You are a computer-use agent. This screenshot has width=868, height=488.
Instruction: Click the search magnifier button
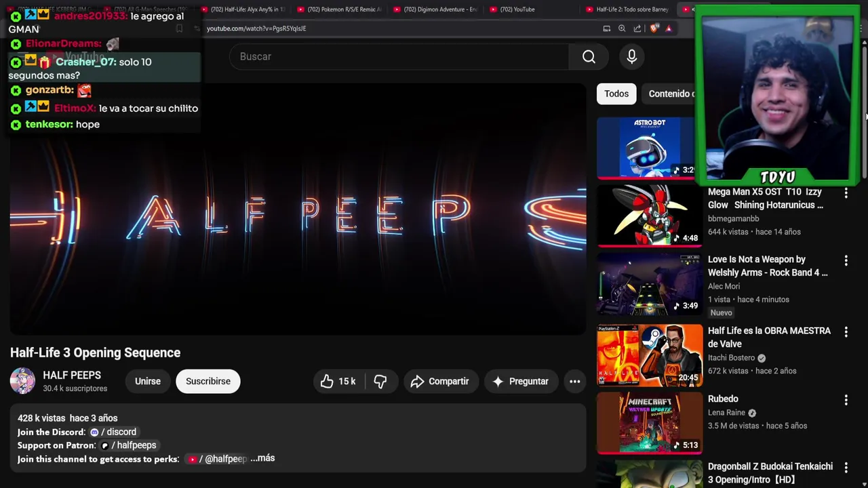coord(589,57)
